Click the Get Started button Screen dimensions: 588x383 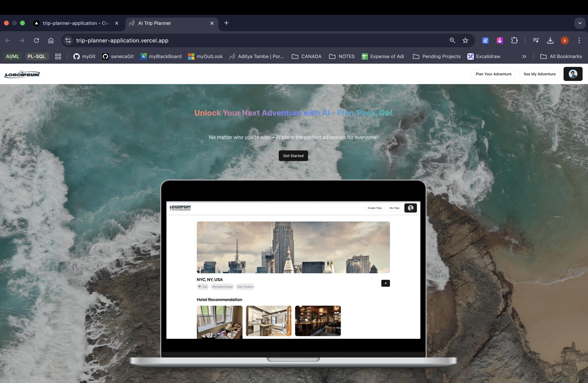pyautogui.click(x=293, y=155)
